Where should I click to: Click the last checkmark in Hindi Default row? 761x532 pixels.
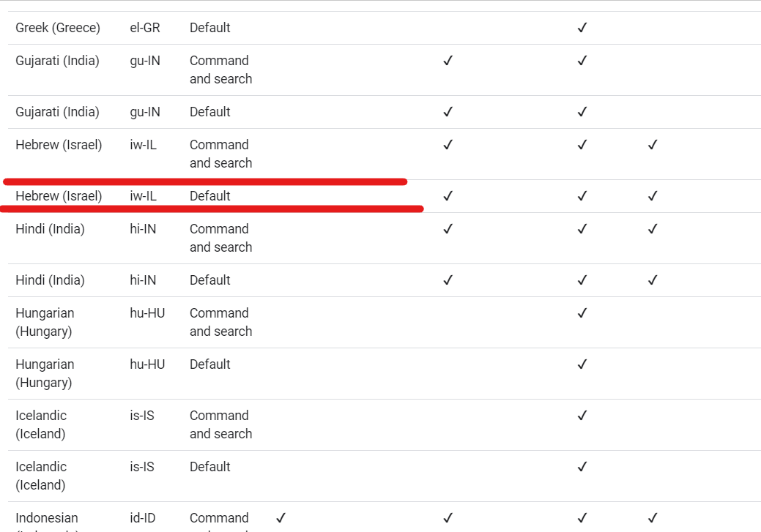653,280
